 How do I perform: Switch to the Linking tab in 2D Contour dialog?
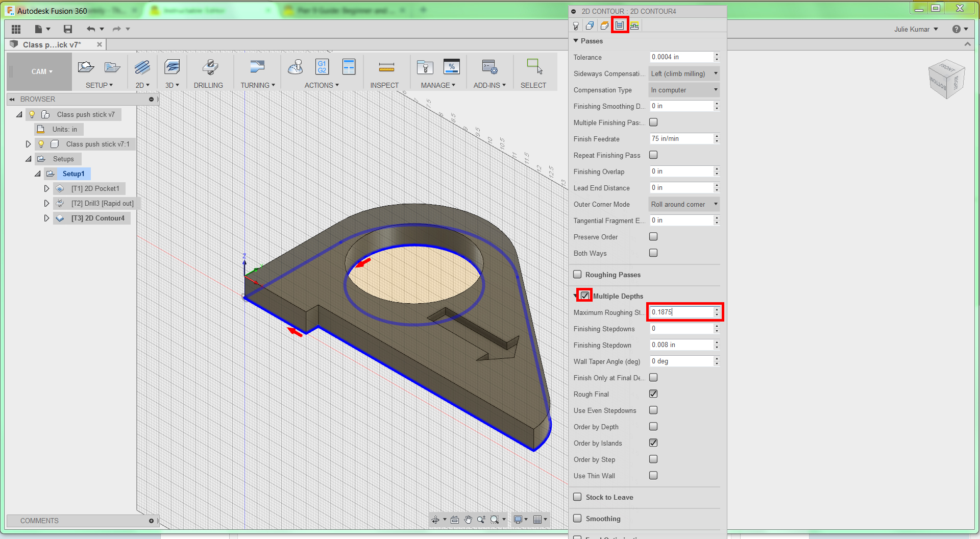(x=634, y=26)
